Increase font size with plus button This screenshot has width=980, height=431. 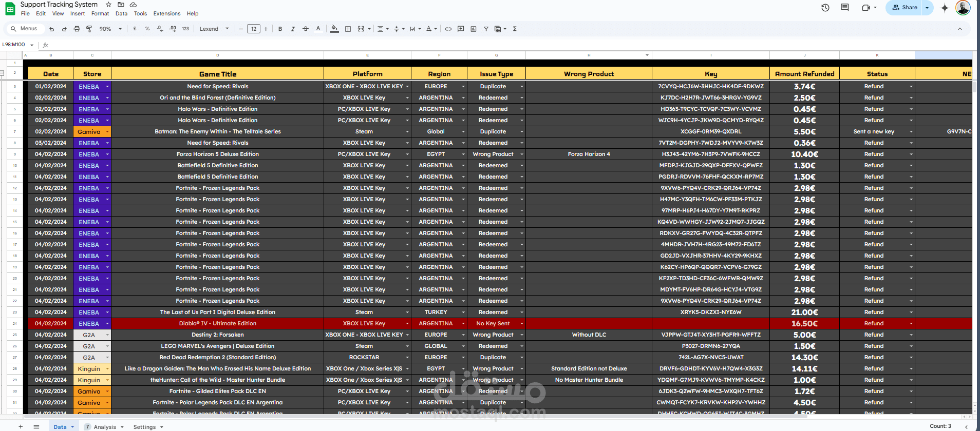pyautogui.click(x=266, y=29)
